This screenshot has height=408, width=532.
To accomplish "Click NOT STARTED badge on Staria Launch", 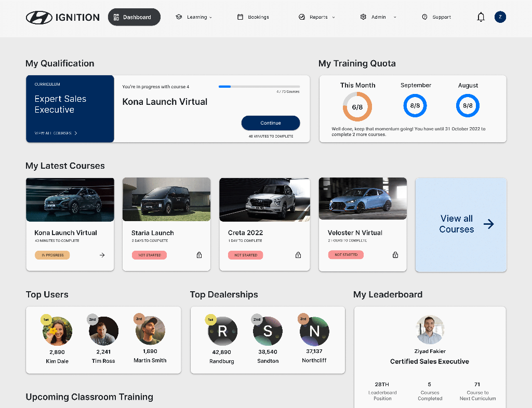I will tap(149, 255).
